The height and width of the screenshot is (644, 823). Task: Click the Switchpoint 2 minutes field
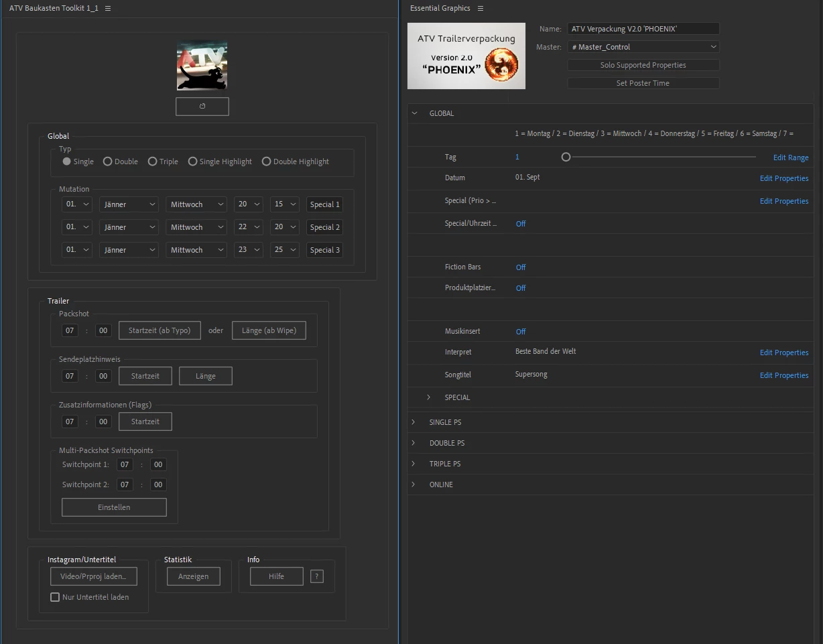[158, 485]
